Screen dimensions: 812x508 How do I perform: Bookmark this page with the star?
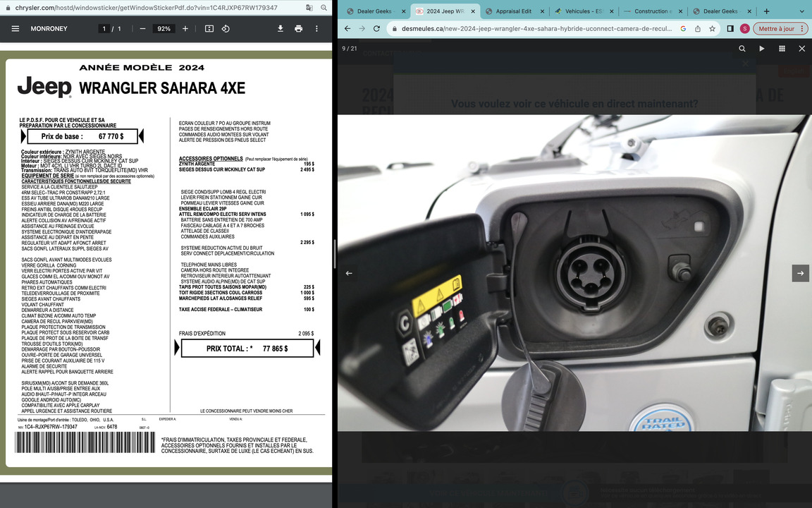pyautogui.click(x=712, y=28)
